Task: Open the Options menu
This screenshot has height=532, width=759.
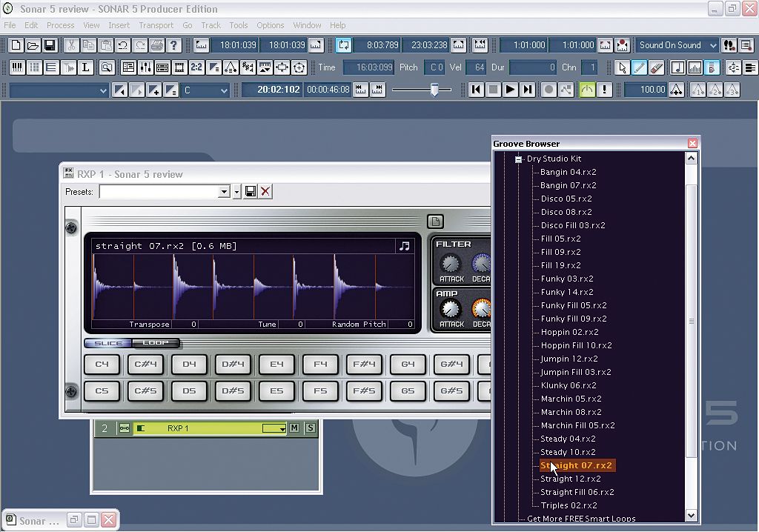Action: pyautogui.click(x=270, y=25)
